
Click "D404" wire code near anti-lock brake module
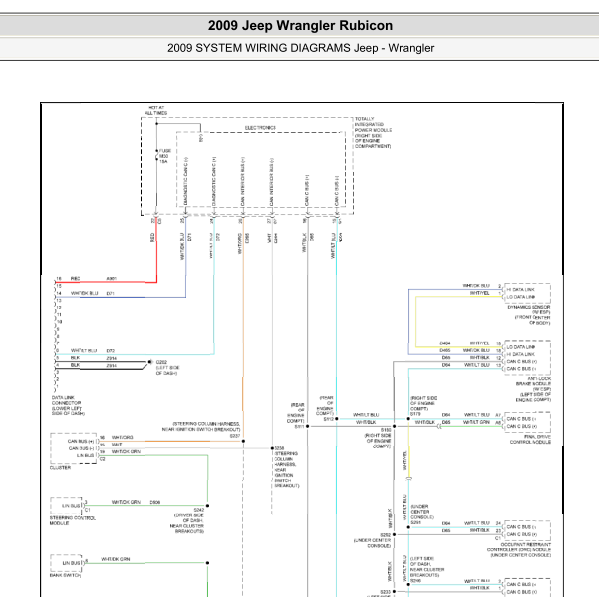[445, 343]
